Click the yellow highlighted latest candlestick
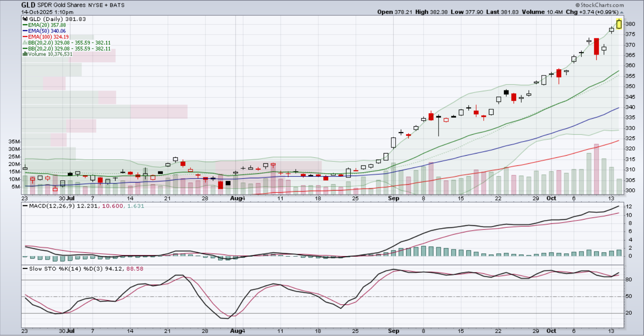Viewport: 644px width, 336px height. tap(619, 24)
